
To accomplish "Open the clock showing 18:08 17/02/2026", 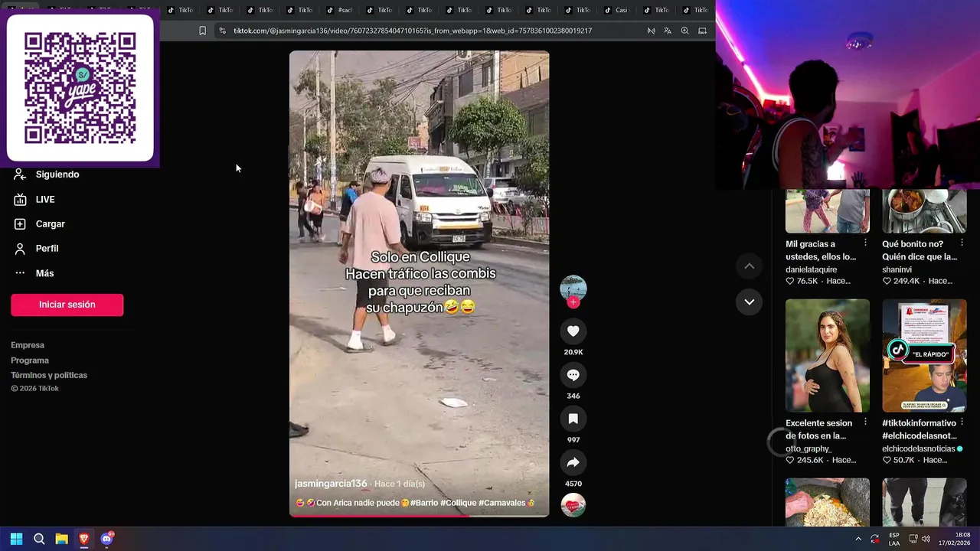I will point(954,539).
